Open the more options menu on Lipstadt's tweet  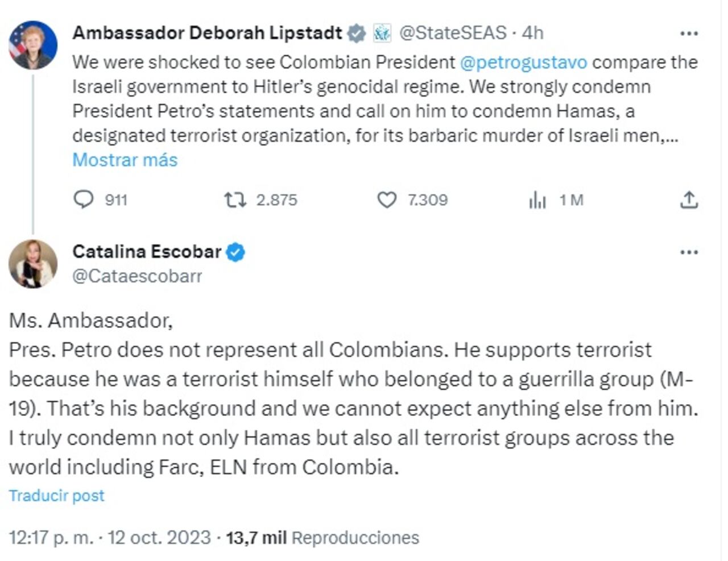[x=689, y=33]
